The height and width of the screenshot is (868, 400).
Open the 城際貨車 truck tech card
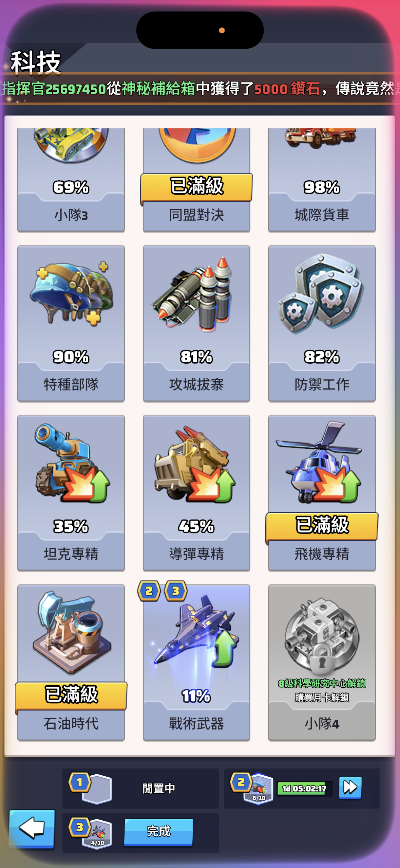click(x=322, y=180)
